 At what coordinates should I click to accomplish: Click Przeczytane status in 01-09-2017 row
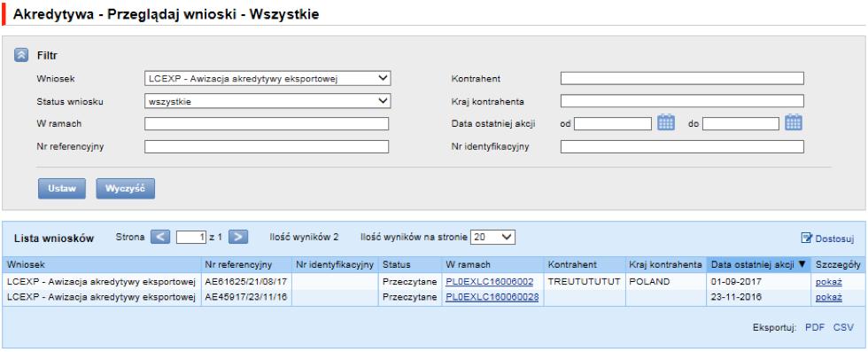click(x=409, y=282)
